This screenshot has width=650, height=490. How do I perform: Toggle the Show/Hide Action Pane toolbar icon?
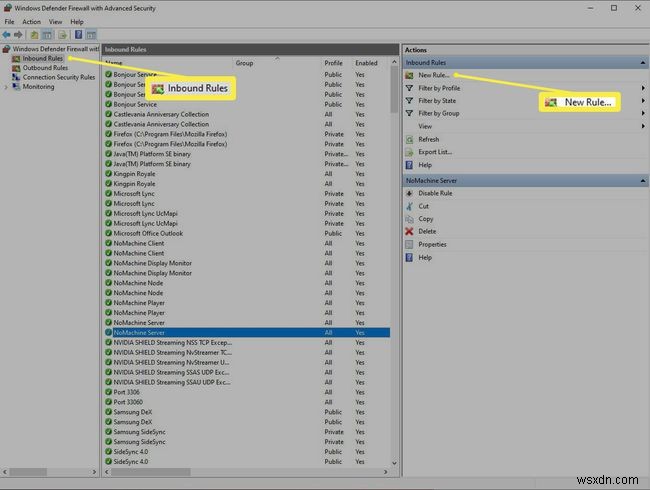[91, 35]
